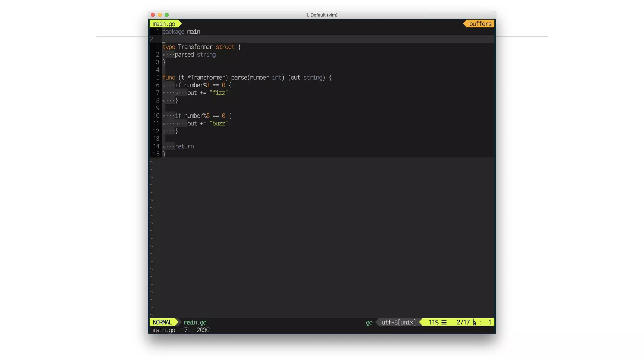Place cursor on the "fizz" string
Viewport: 644px width, 362px height.
pos(219,93)
